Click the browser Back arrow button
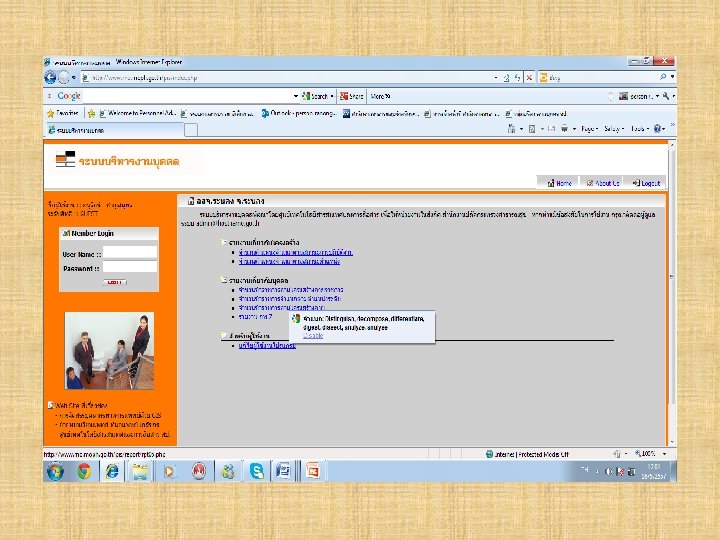Viewport: 720px width, 540px height. (50, 77)
